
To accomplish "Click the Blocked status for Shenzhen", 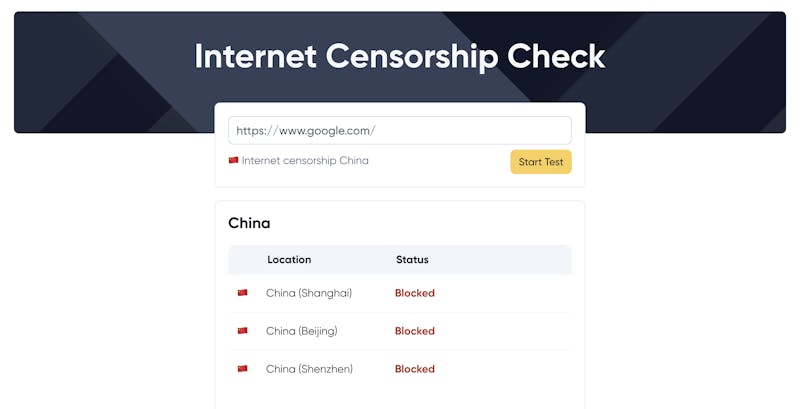I will 415,369.
